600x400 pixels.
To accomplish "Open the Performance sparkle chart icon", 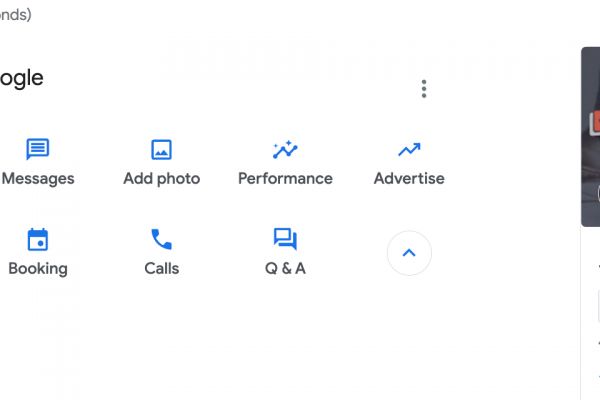I will click(285, 150).
